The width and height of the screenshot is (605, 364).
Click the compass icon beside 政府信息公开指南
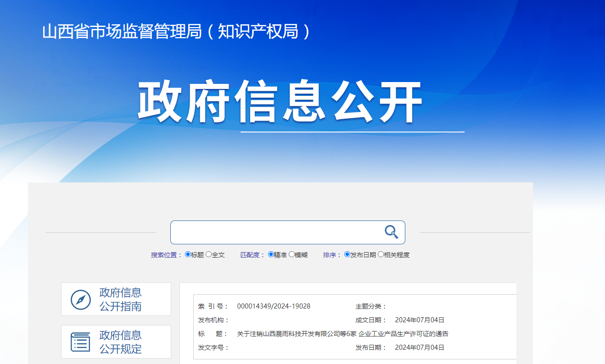80,299
